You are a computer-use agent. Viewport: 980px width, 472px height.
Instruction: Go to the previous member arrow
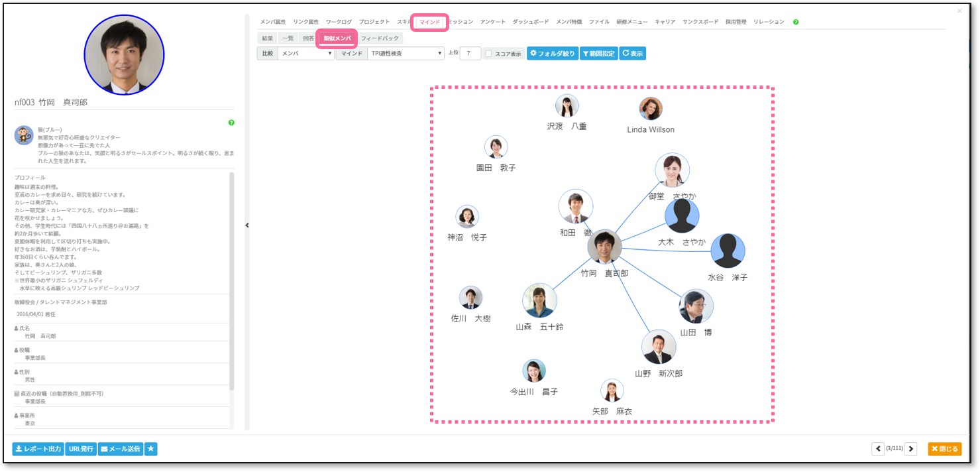879,449
